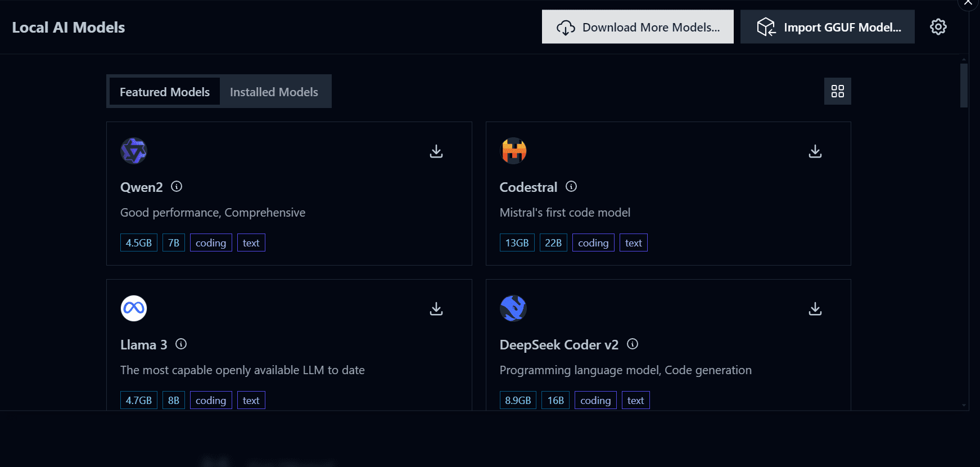Show info for Qwen2
The height and width of the screenshot is (467, 980).
tap(177, 186)
